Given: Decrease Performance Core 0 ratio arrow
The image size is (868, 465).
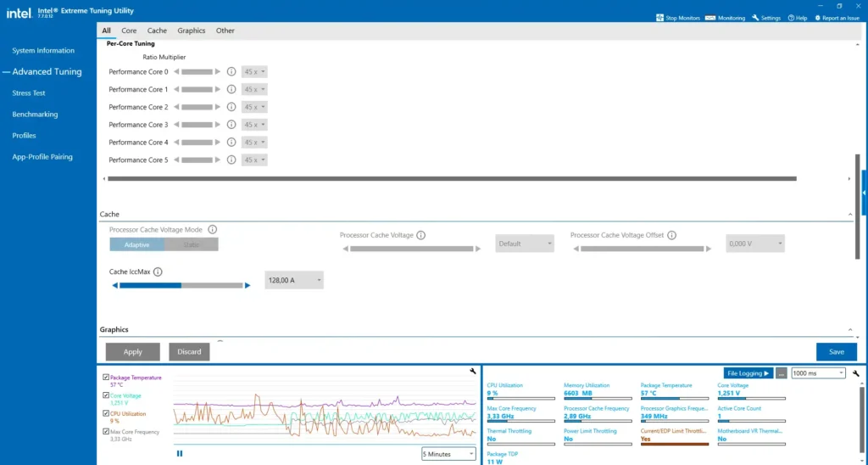Looking at the screenshot, I should [x=176, y=71].
